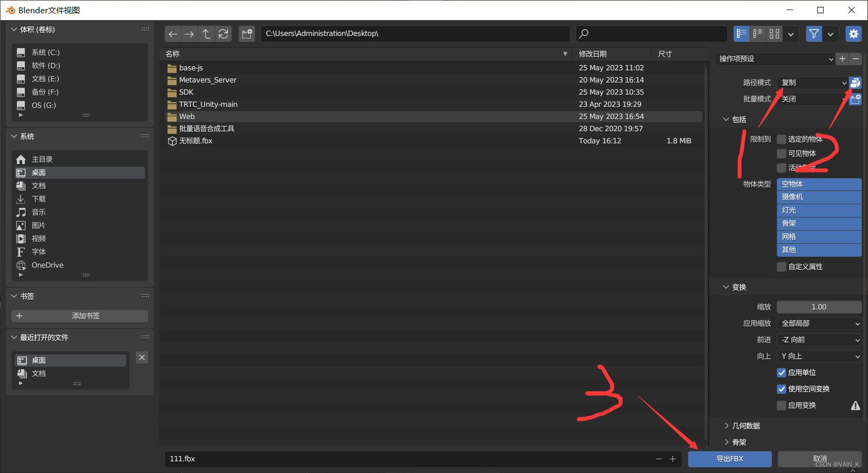Toggle options region gear icon
Viewport: 868px width, 473px height.
pos(854,34)
